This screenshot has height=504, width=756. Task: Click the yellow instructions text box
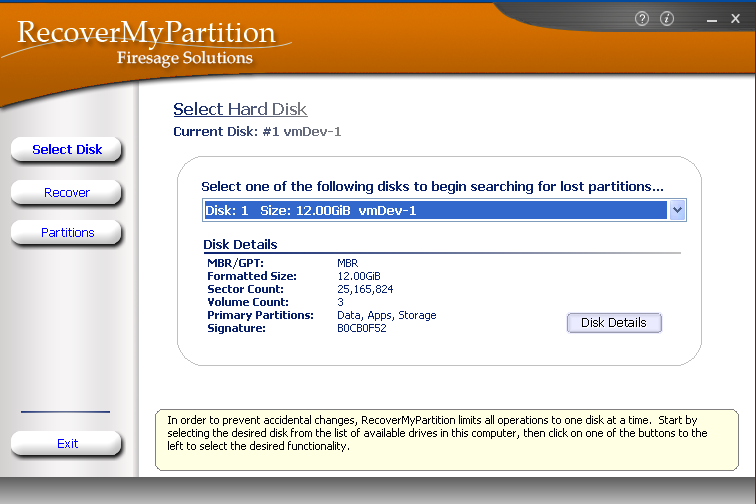(446, 440)
